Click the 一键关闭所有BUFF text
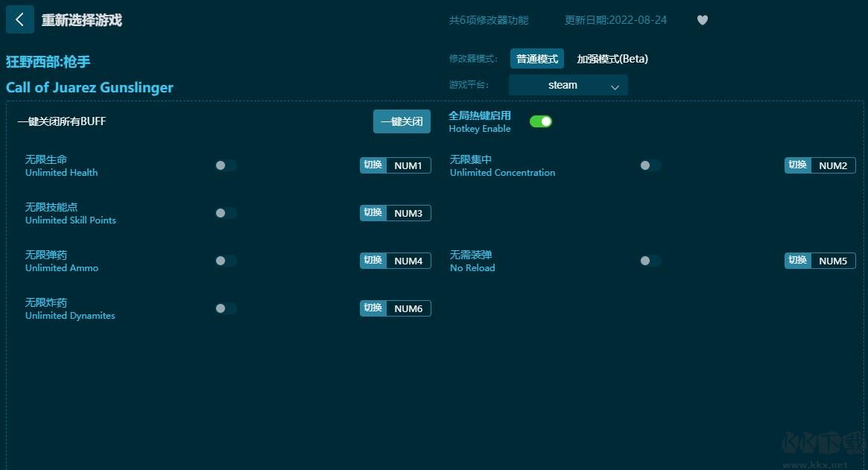 pos(62,121)
